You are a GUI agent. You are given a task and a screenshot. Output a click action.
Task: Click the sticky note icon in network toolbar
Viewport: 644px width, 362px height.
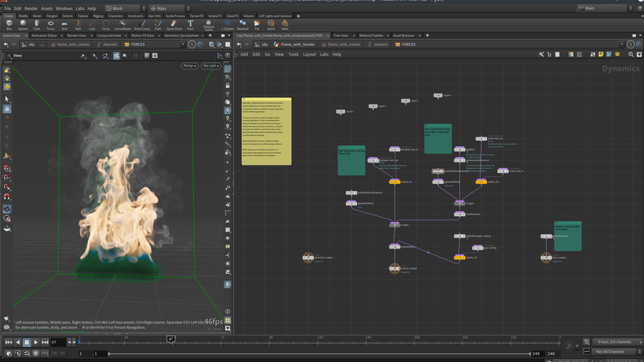(x=601, y=54)
